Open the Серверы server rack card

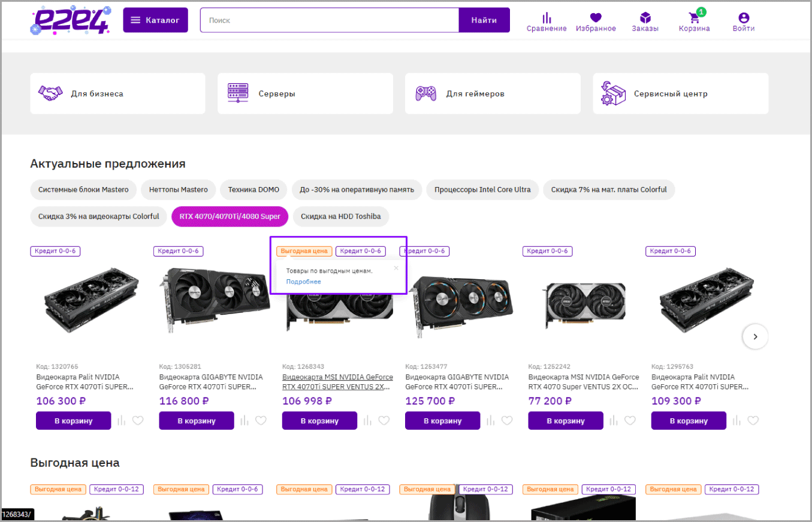point(305,93)
